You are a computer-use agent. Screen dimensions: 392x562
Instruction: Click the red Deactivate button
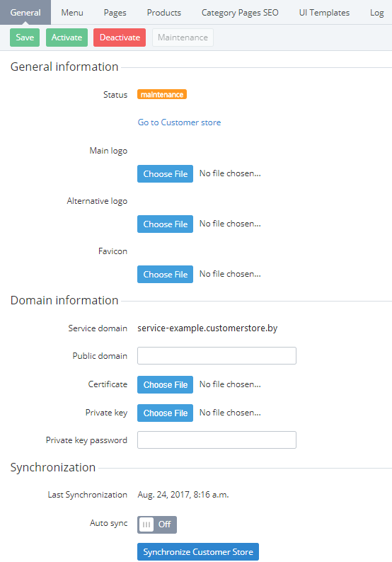click(120, 38)
